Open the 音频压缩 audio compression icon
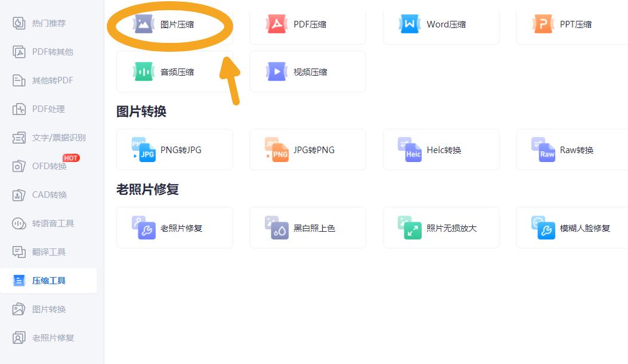This screenshot has height=364, width=628. pyautogui.click(x=143, y=72)
